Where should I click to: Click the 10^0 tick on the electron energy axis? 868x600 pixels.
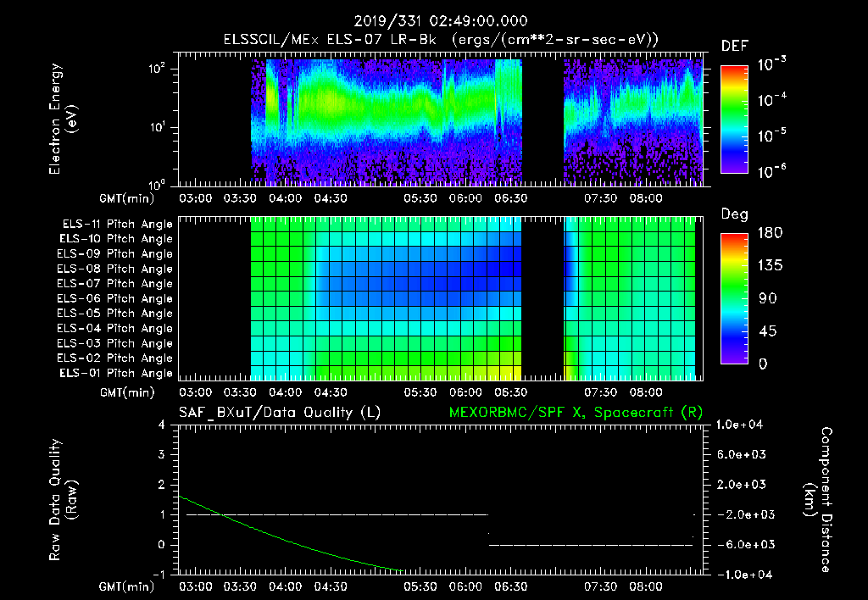[157, 184]
